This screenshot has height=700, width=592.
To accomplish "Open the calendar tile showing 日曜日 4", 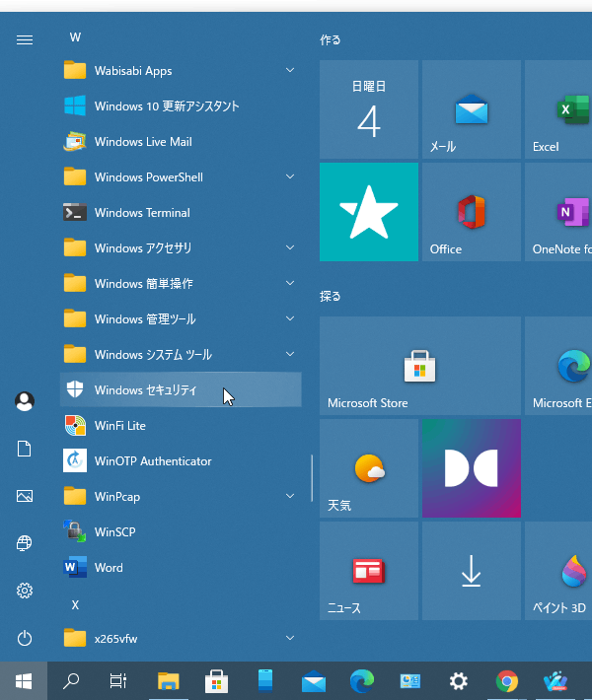I will (369, 109).
